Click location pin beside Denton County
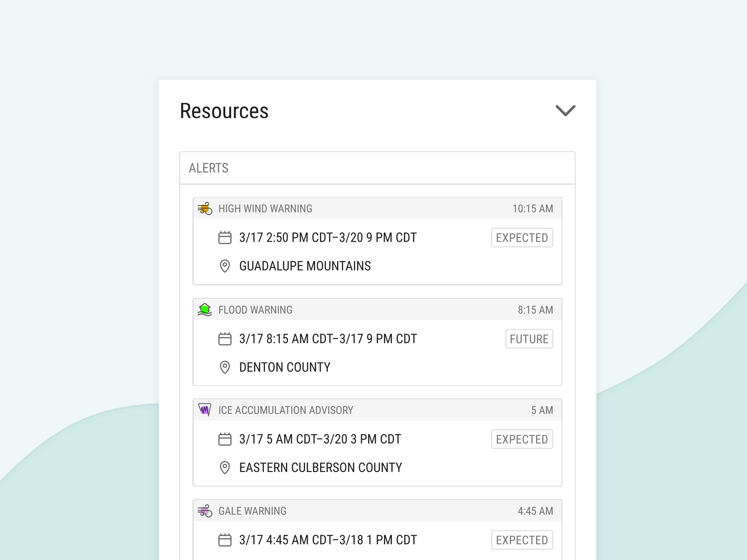Viewport: 747px width, 560px height. coord(225,367)
